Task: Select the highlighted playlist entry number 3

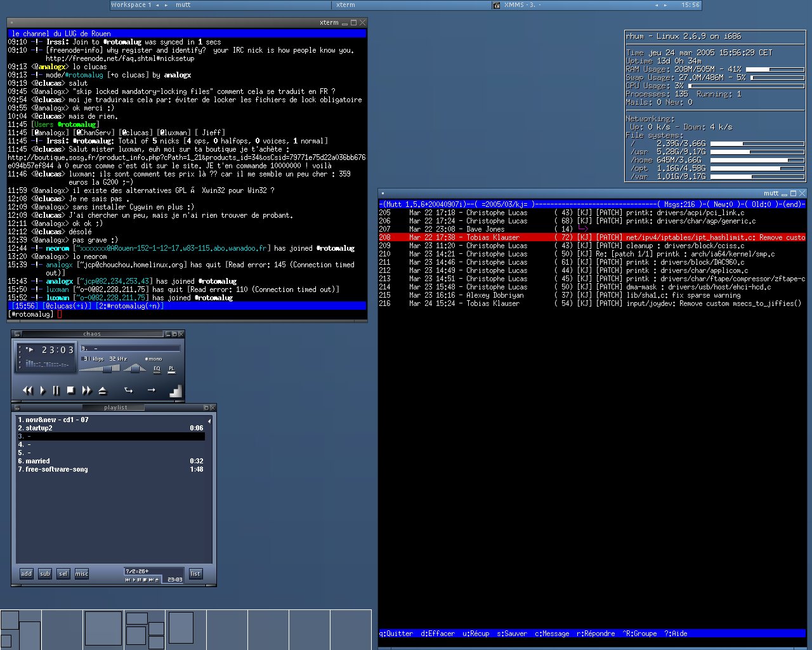Action: pyautogui.click(x=110, y=436)
